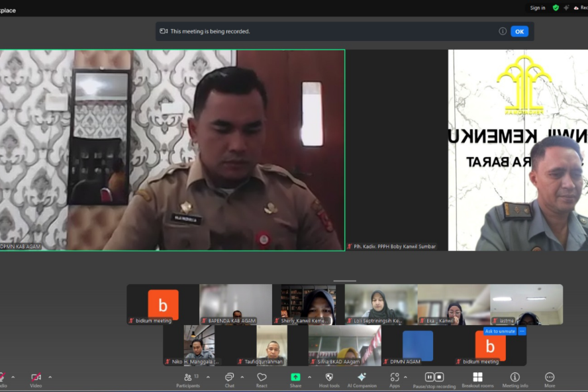The height and width of the screenshot is (392, 588).
Task: Click OK on recording notification
Action: pyautogui.click(x=519, y=31)
